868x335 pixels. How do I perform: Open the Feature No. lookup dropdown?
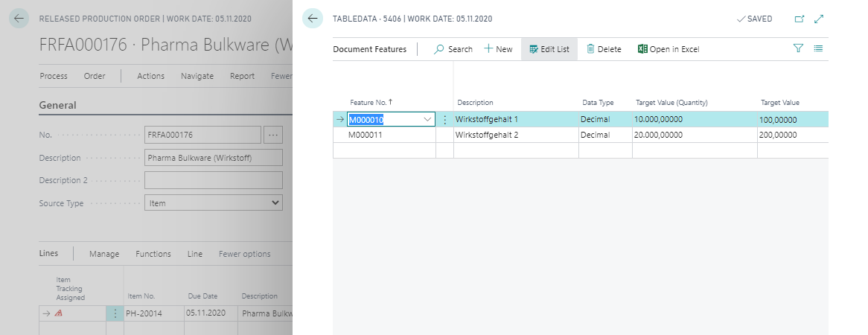pos(427,120)
